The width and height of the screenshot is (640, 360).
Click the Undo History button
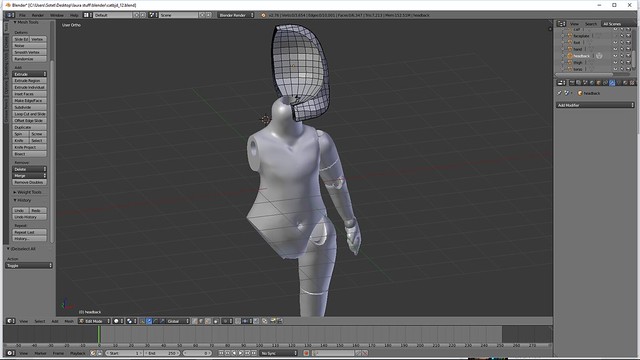[29, 217]
